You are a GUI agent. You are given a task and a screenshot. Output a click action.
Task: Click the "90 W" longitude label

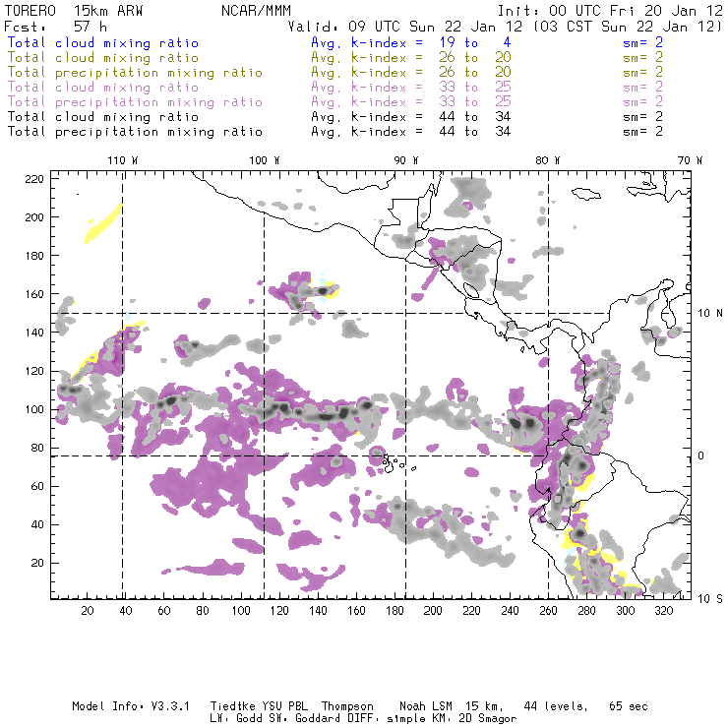point(406,160)
